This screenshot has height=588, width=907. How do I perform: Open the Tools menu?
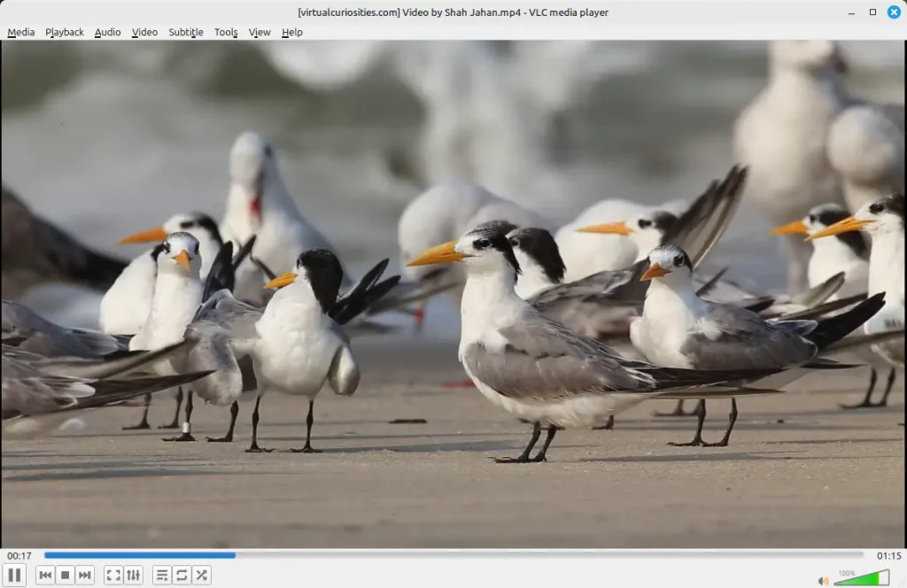pos(226,33)
